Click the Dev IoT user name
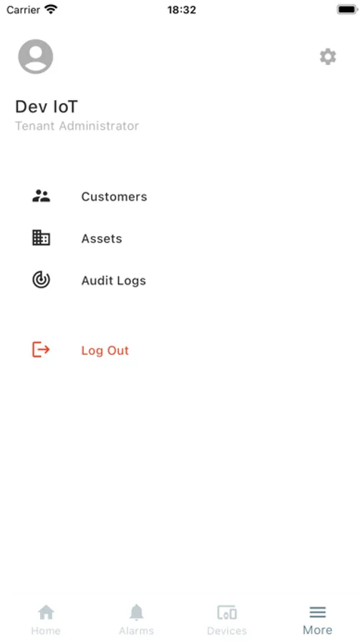The width and height of the screenshot is (363, 644). coord(47,107)
